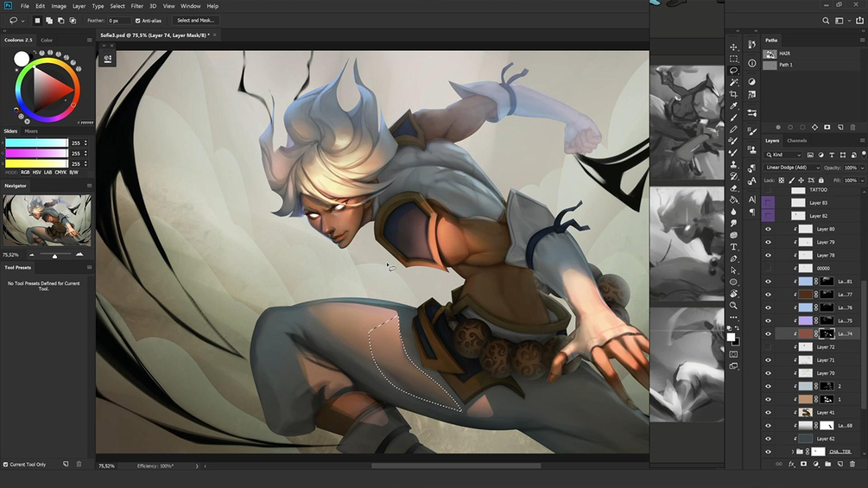868x488 pixels.
Task: Click the foreground color swatch
Action: pos(731,337)
